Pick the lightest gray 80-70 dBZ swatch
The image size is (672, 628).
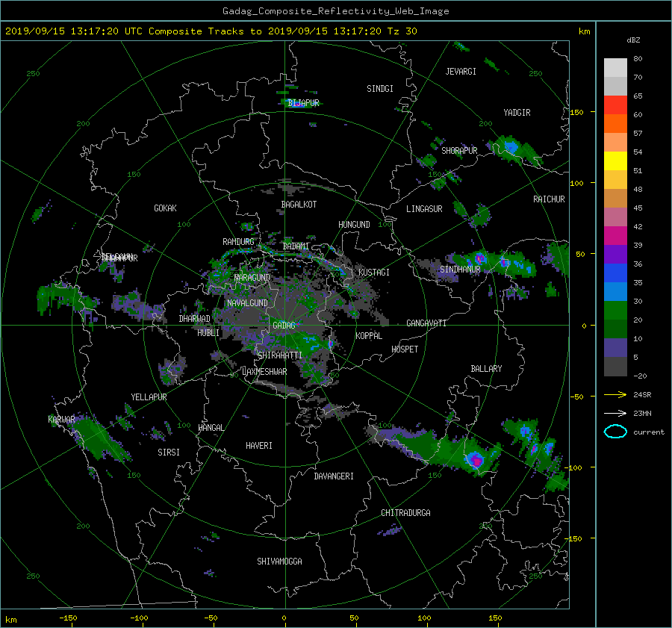coord(615,68)
